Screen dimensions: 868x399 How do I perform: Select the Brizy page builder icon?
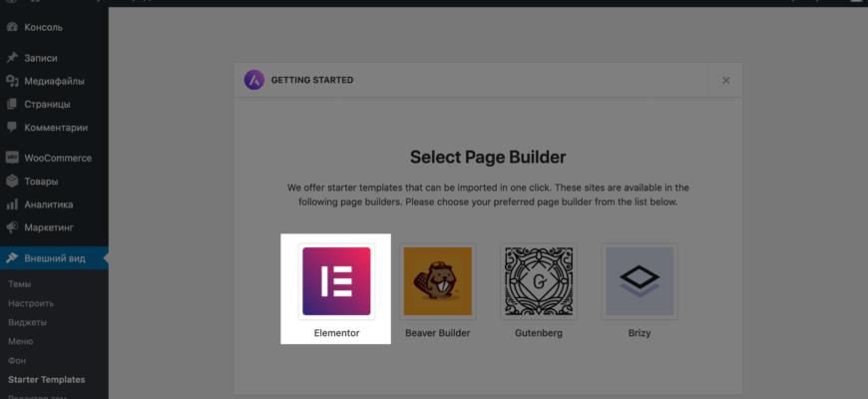640,281
